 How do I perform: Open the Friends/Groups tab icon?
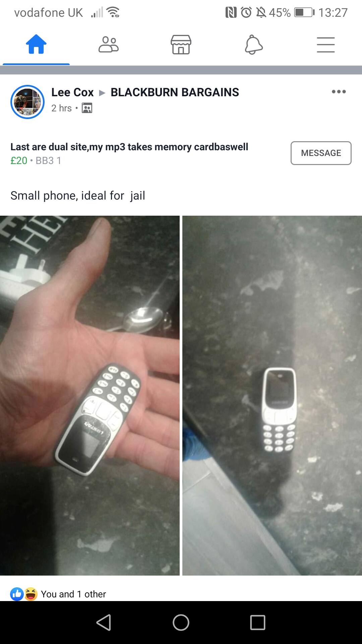[109, 44]
